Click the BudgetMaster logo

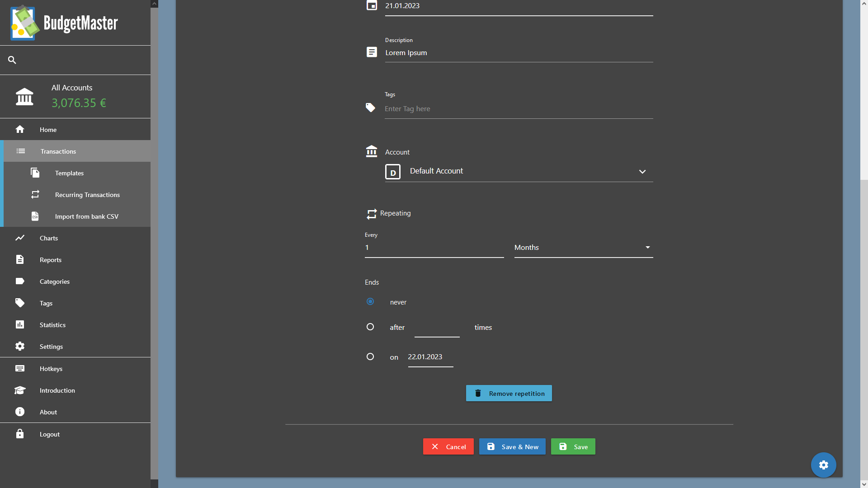tap(64, 23)
